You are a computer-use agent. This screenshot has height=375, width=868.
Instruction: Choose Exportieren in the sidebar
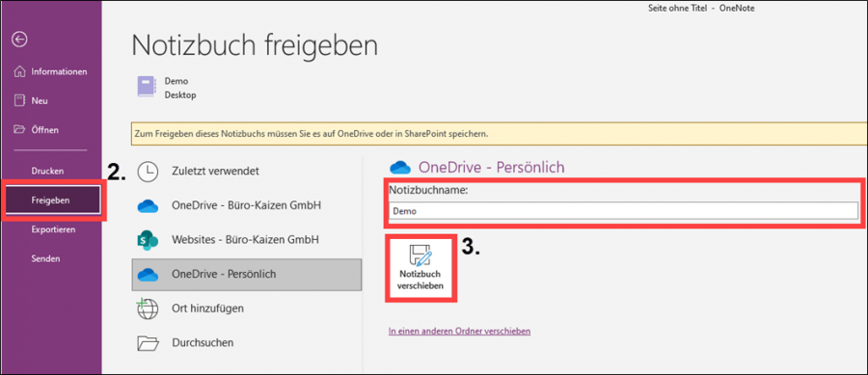[51, 229]
